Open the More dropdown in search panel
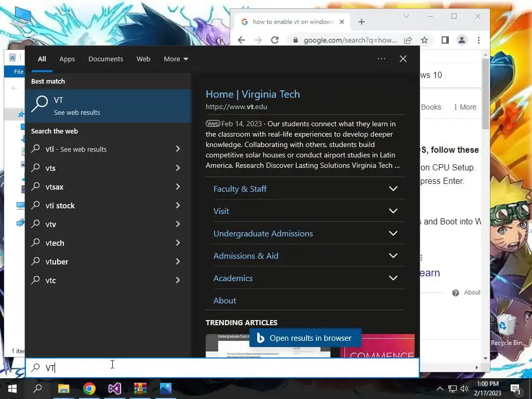The image size is (532, 399). click(176, 59)
